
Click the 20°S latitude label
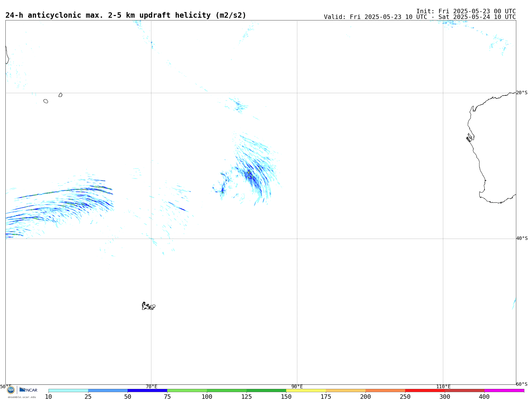pos(522,93)
